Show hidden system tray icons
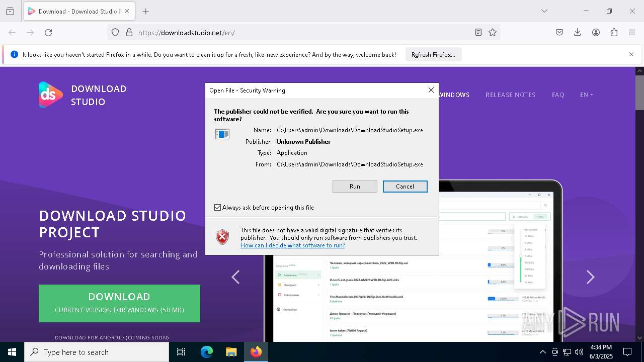644x362 pixels. [542, 352]
